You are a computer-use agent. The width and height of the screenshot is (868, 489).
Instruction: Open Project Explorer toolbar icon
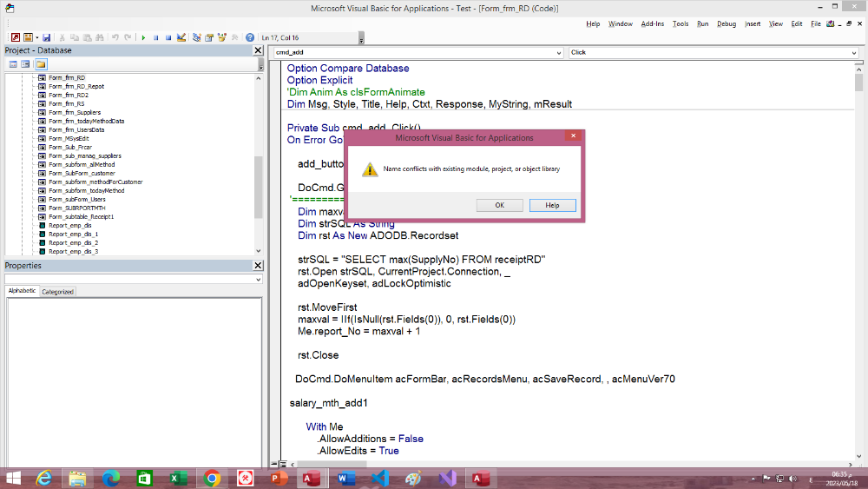[x=196, y=37]
